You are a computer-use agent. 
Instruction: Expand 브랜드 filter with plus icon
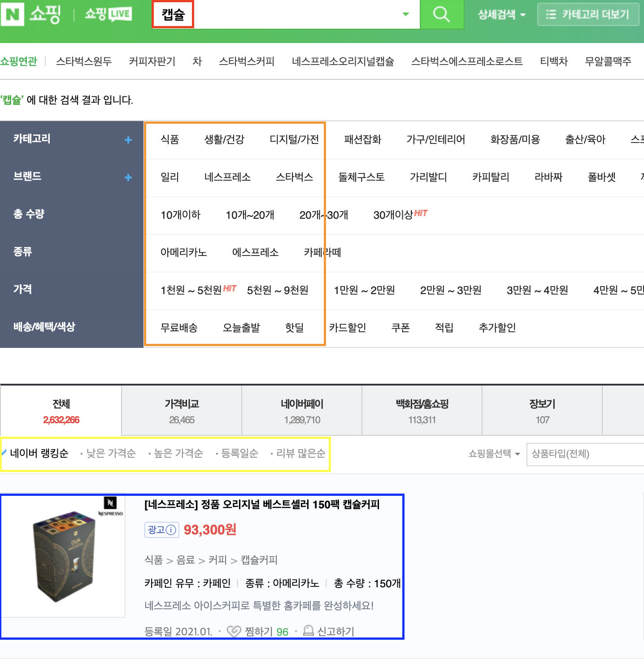pos(128,178)
